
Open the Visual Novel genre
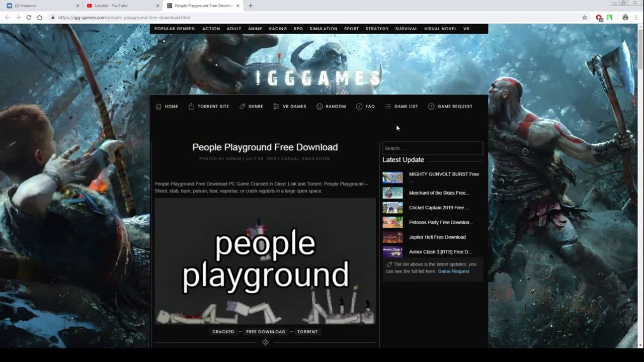(x=440, y=29)
